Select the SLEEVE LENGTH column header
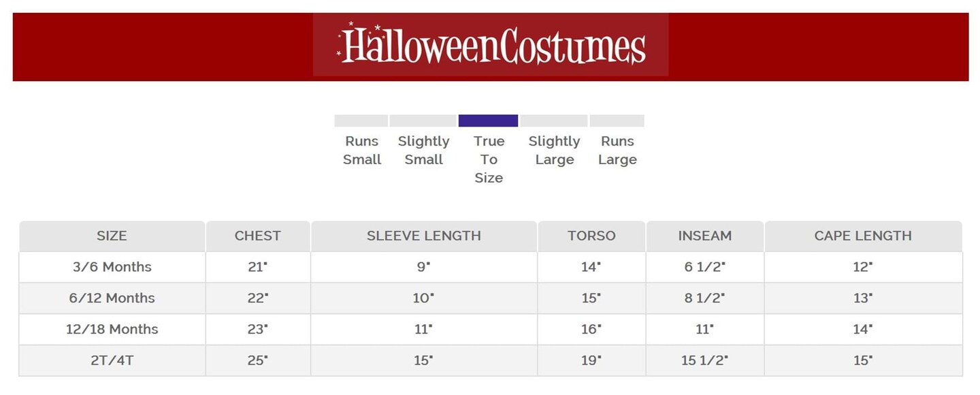The width and height of the screenshot is (980, 395). click(x=423, y=236)
